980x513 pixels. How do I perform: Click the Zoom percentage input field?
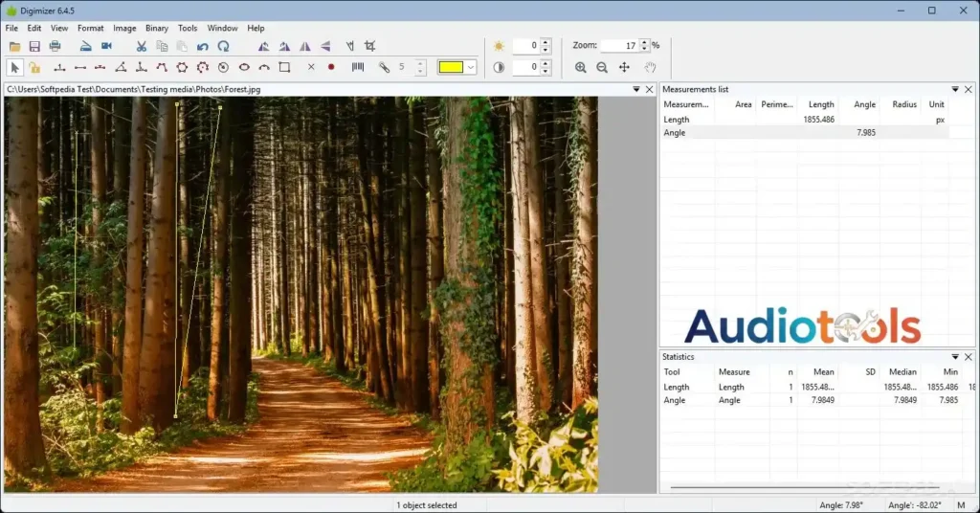click(x=619, y=46)
